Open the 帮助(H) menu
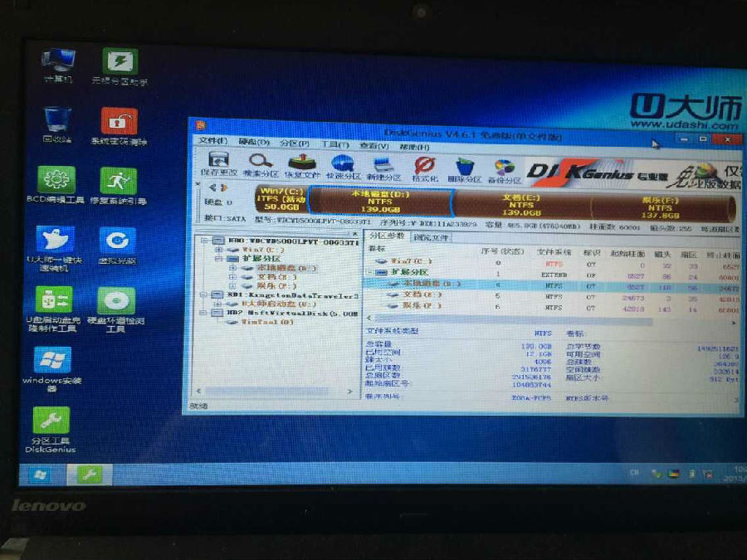 tap(414, 147)
